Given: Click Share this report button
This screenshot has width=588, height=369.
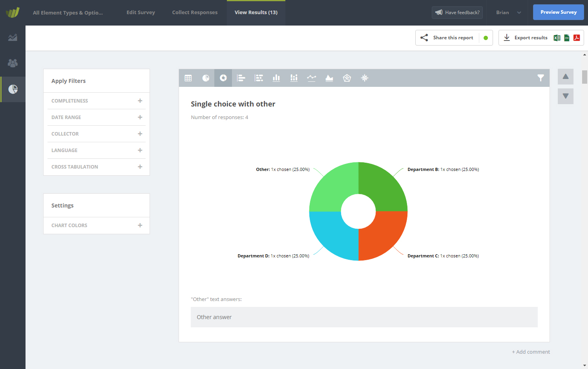Looking at the screenshot, I should [x=454, y=38].
